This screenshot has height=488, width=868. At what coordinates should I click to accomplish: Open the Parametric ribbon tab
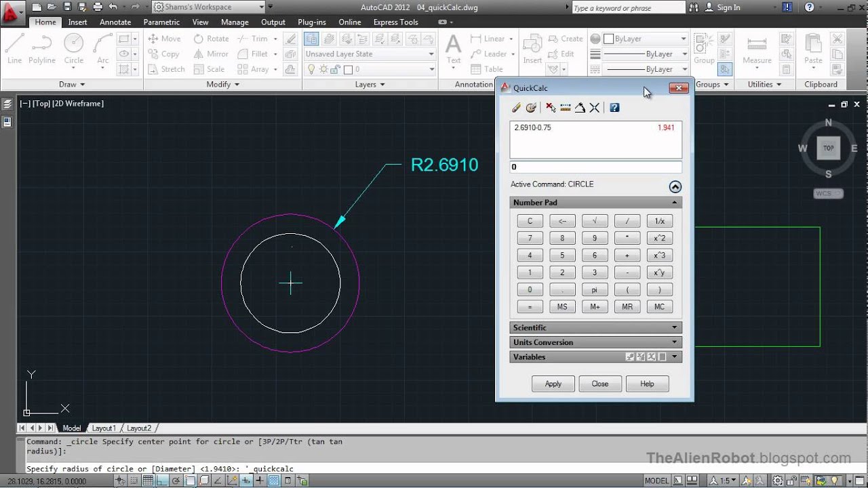[161, 22]
